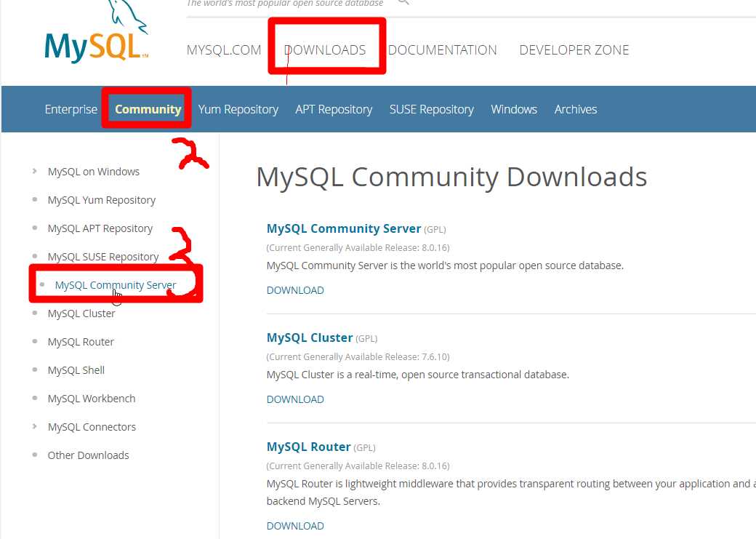Go to MySQL Yum Repository in the sidebar

tap(102, 200)
